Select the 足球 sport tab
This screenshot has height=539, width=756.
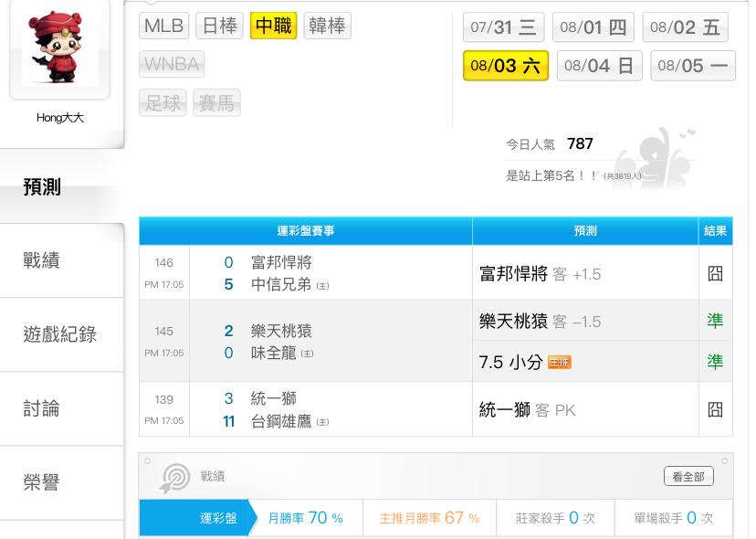pos(163,102)
